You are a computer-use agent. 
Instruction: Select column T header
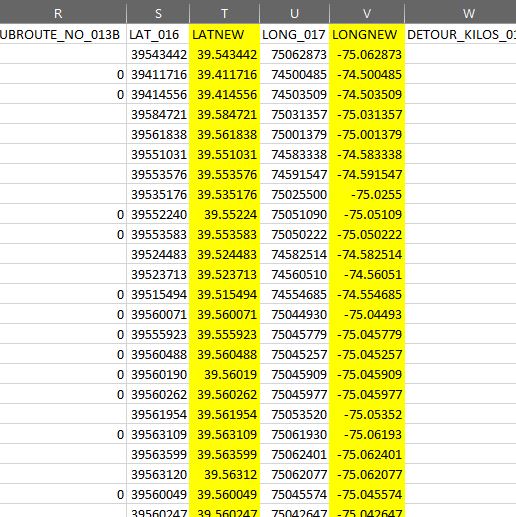tap(224, 12)
